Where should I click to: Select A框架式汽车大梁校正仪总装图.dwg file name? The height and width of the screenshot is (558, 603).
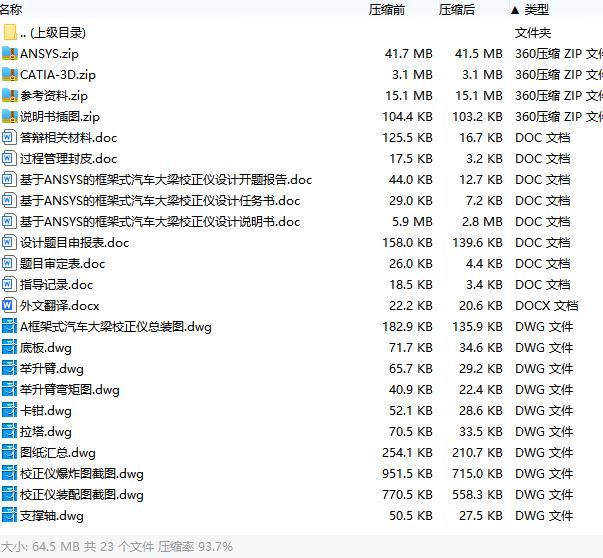pyautogui.click(x=116, y=326)
